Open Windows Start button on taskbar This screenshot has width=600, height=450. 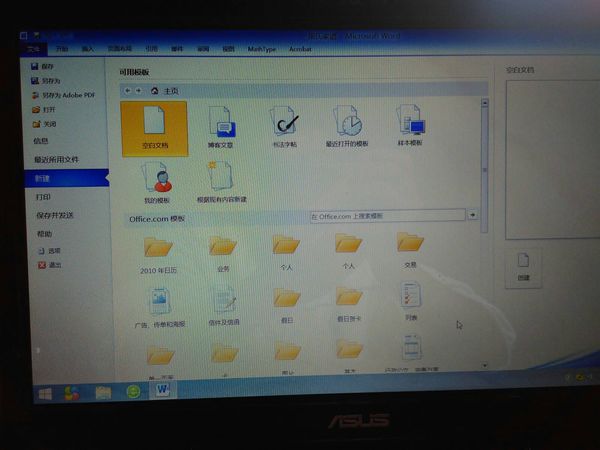click(x=45, y=394)
